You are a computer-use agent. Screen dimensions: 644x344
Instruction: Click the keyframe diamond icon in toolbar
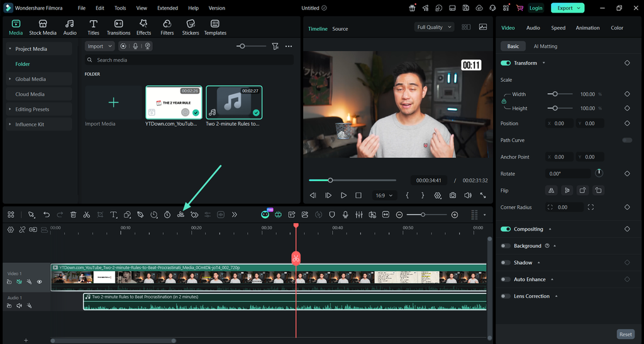tap(194, 214)
